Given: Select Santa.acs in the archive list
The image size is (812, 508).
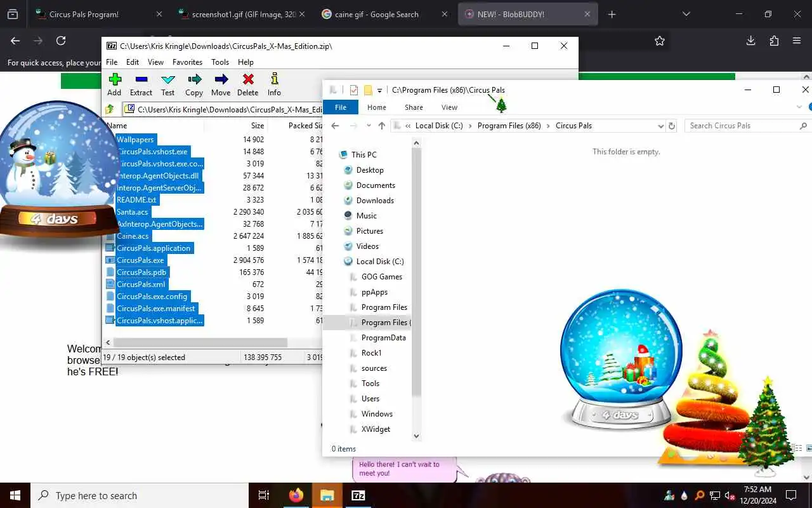Looking at the screenshot, I should pos(132,212).
